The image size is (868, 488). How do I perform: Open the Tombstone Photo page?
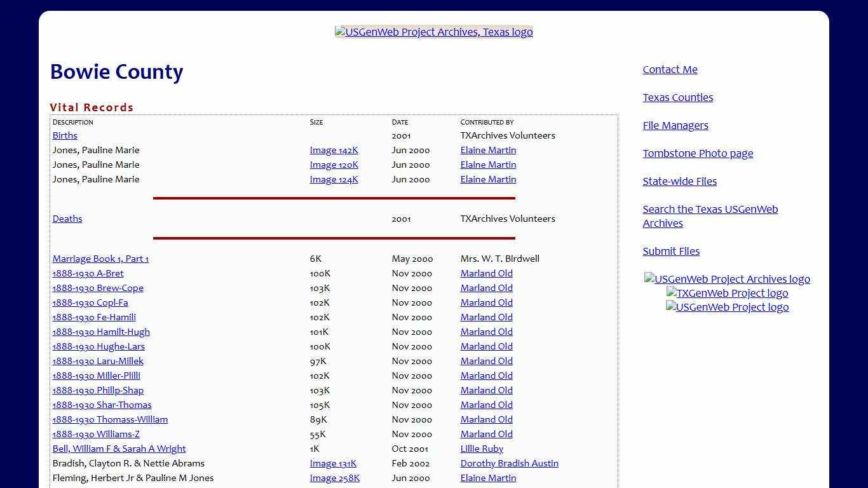pos(698,153)
